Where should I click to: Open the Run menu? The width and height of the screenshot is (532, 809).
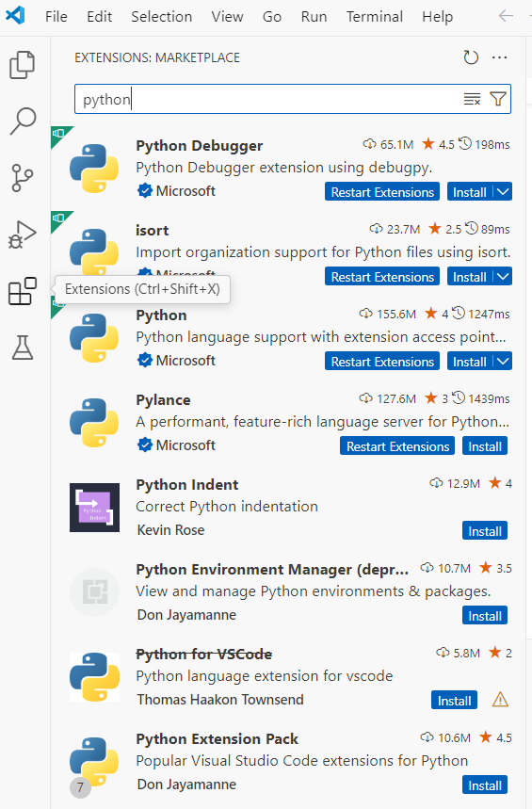tap(314, 17)
